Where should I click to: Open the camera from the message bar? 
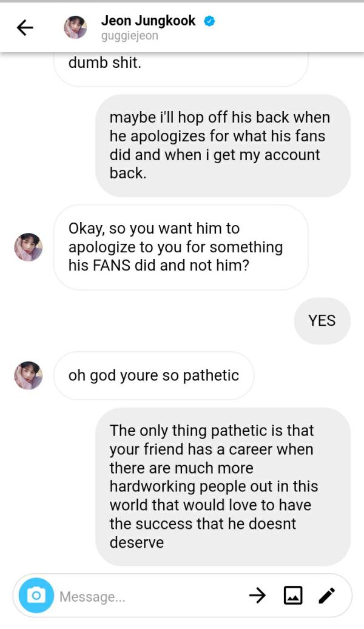[36, 596]
